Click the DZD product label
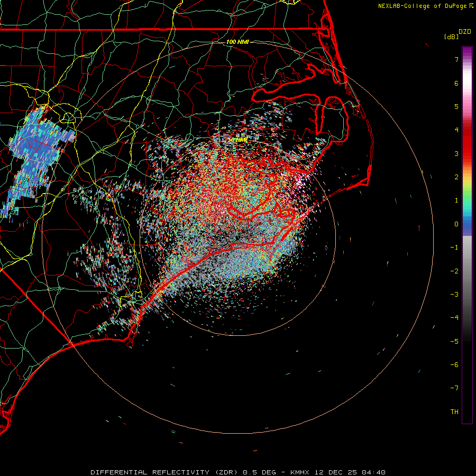 point(465,32)
